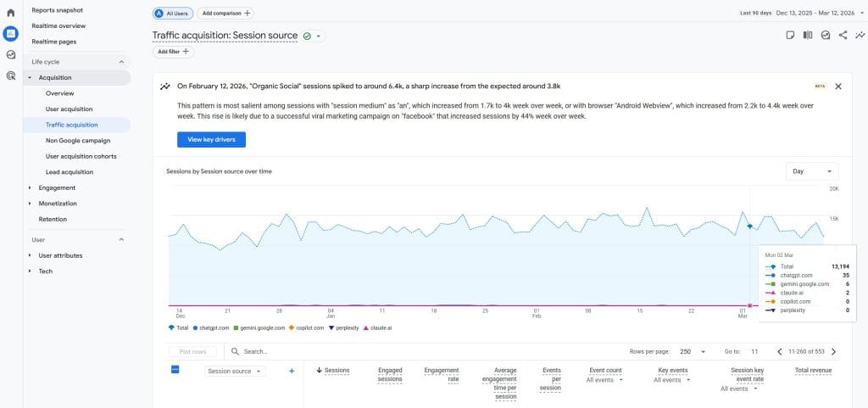Viewport: 868px width, 408px height.
Task: Expand the User attributes menu
Action: coord(60,255)
